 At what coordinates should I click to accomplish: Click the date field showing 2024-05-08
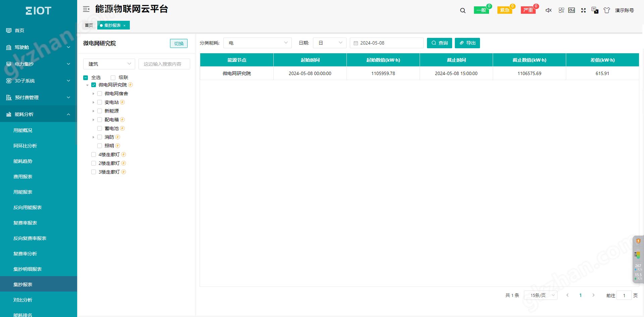click(x=387, y=43)
